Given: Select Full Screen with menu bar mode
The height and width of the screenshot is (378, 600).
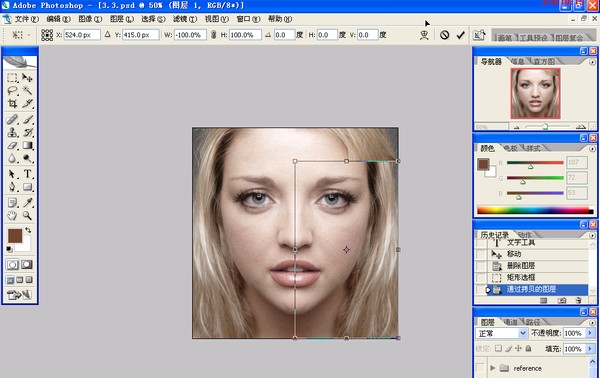Looking at the screenshot, I should point(20,280).
